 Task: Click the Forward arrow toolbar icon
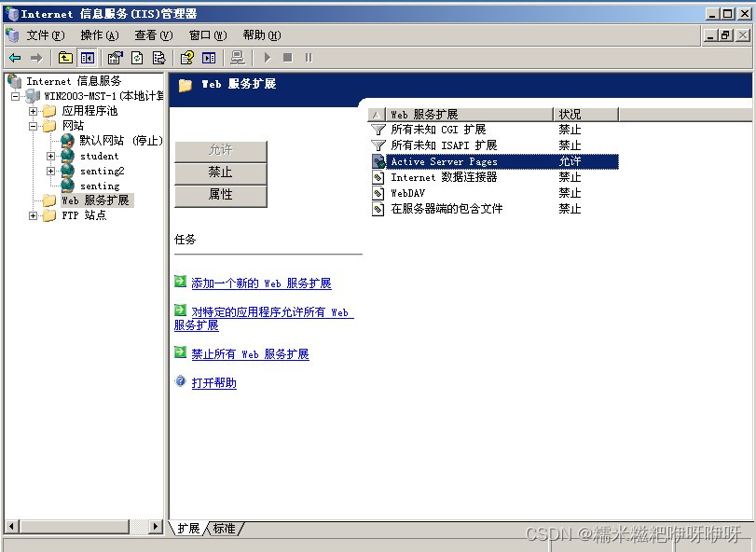click(36, 59)
